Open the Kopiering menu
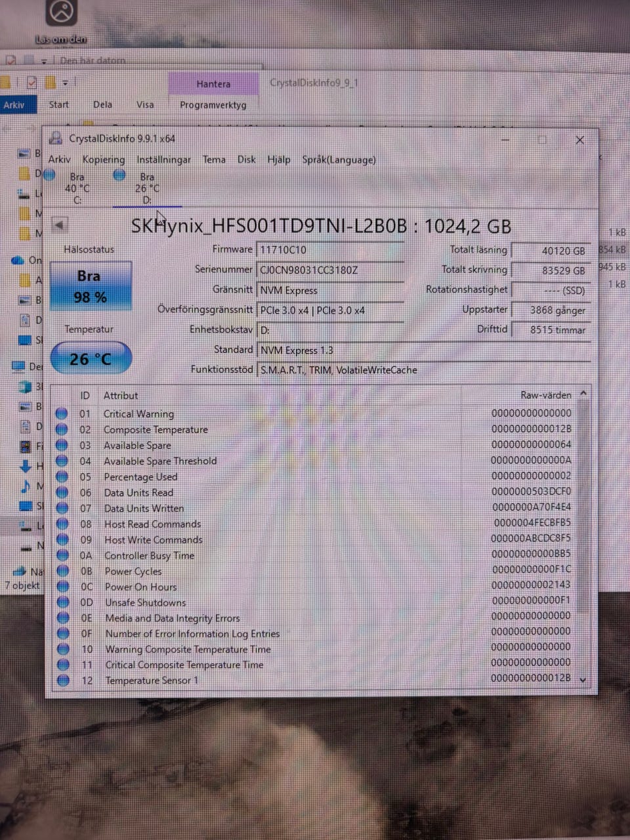The width and height of the screenshot is (630, 840). click(x=103, y=159)
